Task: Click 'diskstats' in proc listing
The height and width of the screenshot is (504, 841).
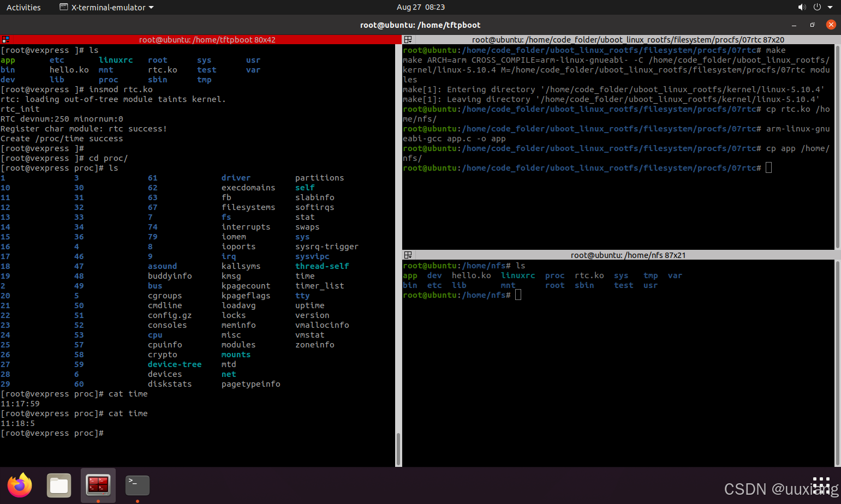Action: (170, 384)
